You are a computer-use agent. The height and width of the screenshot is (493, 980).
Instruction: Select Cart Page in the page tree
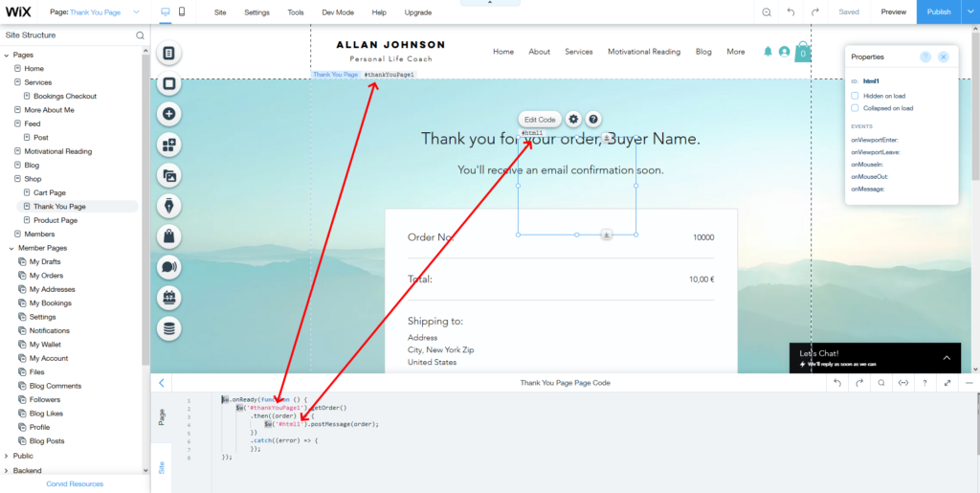50,192
